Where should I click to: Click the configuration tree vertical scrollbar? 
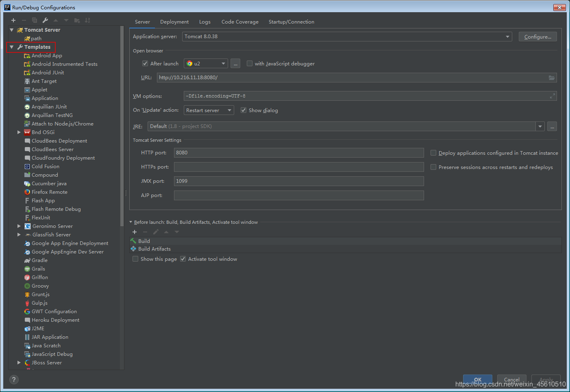(122, 126)
